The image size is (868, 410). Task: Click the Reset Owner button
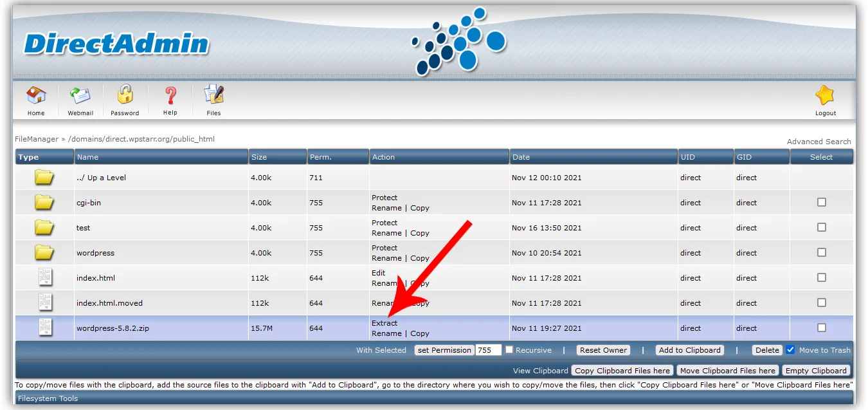(603, 350)
